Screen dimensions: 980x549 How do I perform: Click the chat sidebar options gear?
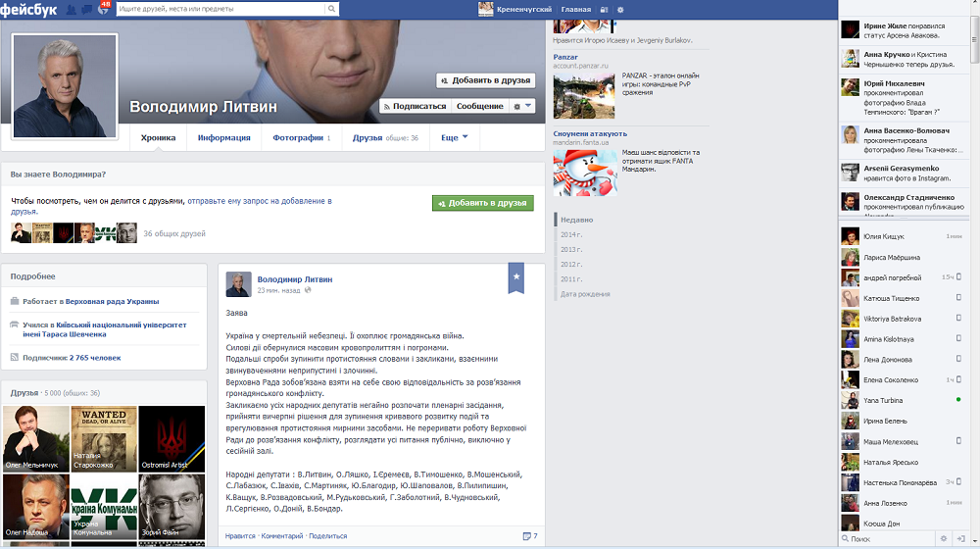(x=944, y=538)
